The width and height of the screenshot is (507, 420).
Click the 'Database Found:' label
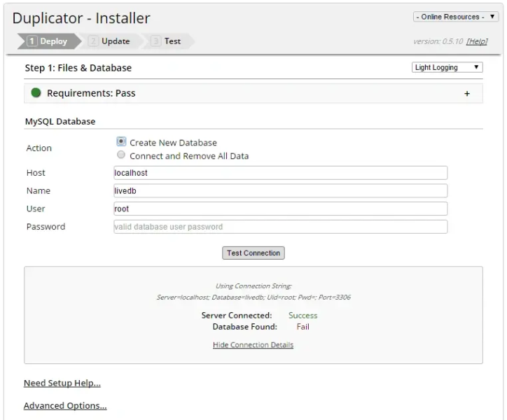click(245, 327)
